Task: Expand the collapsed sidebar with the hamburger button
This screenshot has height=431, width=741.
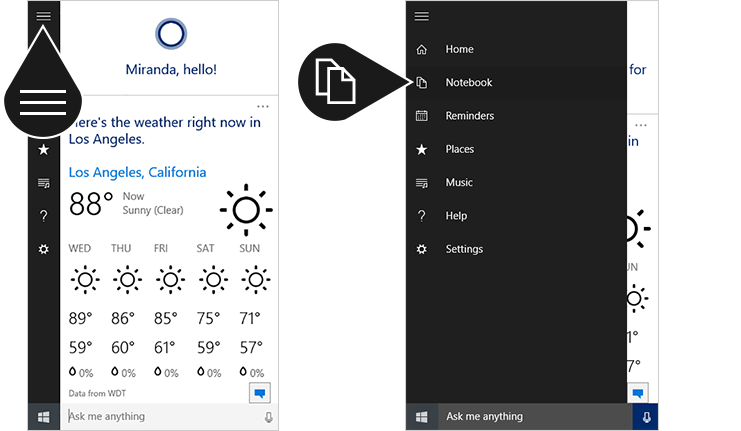Action: (x=43, y=16)
